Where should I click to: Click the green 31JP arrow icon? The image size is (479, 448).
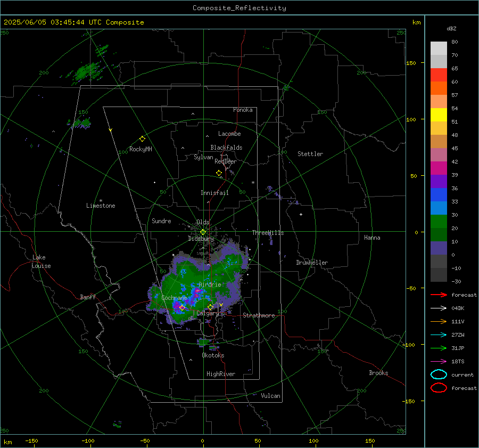coord(439,348)
